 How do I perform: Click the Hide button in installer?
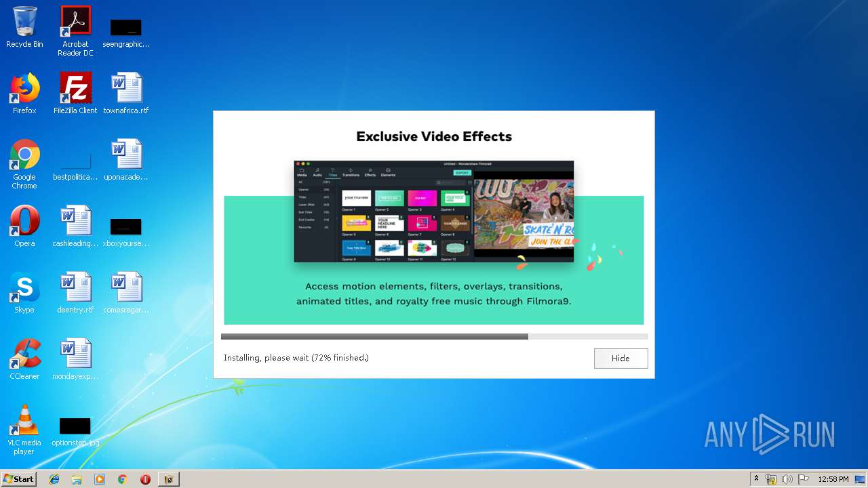click(620, 359)
